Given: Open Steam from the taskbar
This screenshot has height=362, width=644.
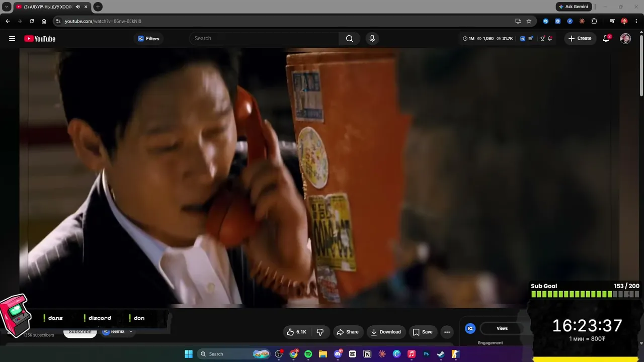Looking at the screenshot, I should (x=441, y=354).
